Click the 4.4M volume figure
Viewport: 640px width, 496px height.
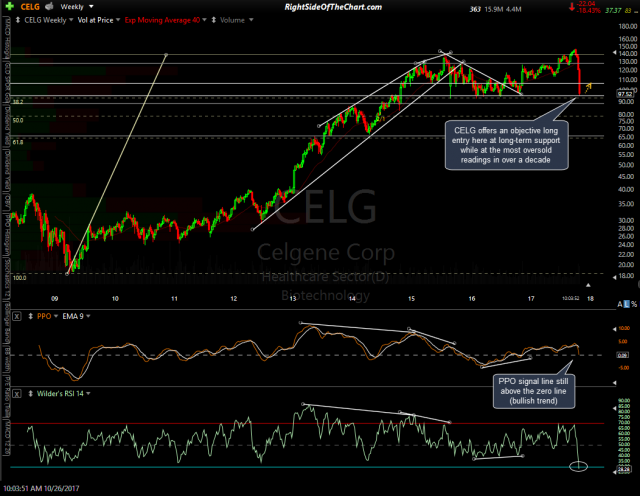(513, 9)
